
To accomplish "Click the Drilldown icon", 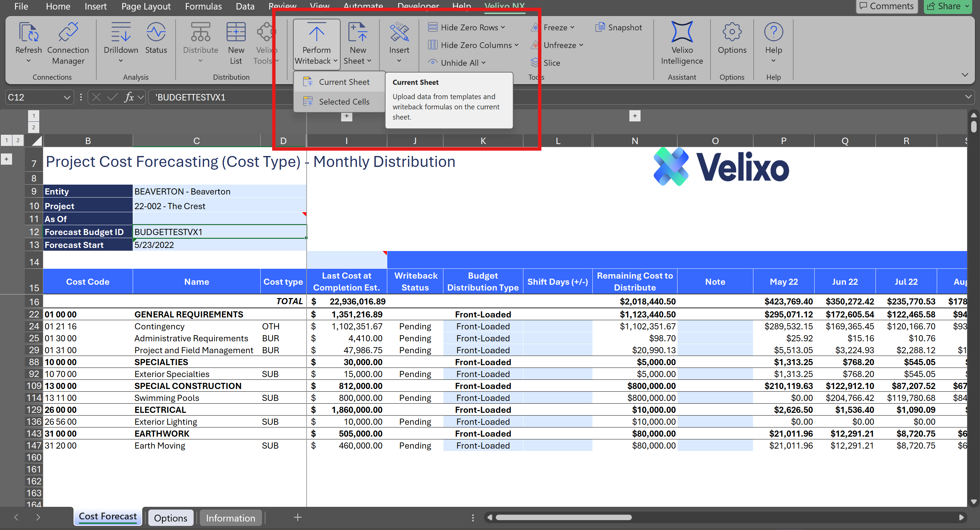I will click(120, 32).
